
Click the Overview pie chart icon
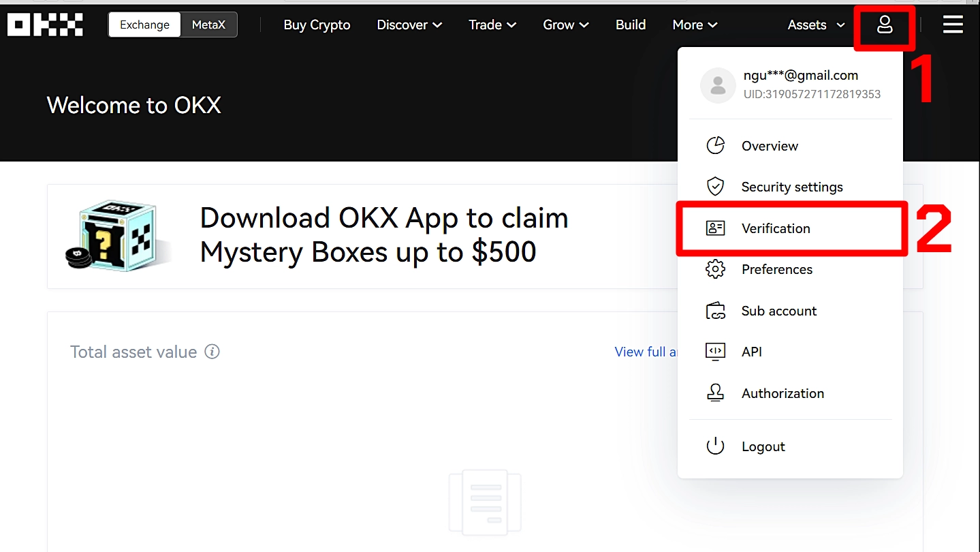715,146
